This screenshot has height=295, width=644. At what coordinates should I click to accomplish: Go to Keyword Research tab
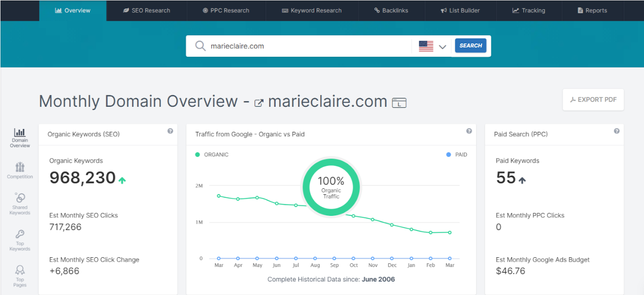[x=311, y=10]
